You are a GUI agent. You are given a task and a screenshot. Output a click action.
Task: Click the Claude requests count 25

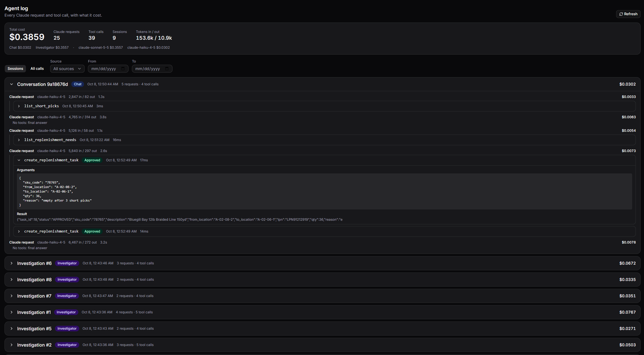pos(57,38)
